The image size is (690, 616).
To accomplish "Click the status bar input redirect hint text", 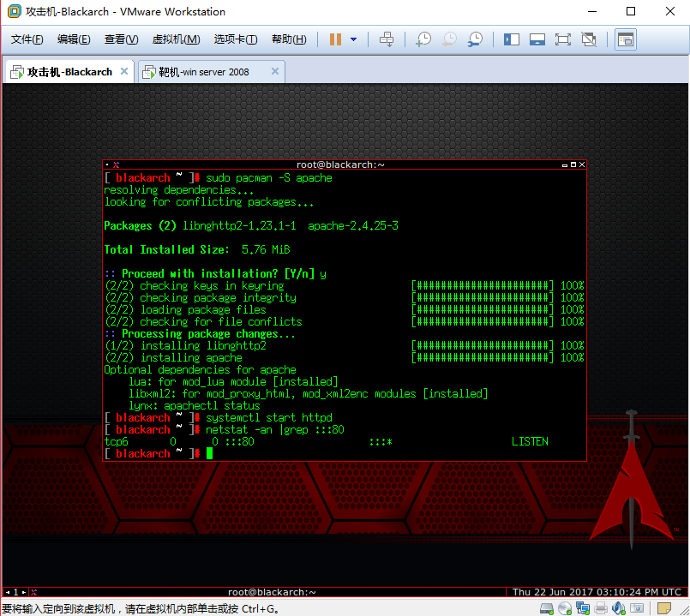I will pos(141,609).
